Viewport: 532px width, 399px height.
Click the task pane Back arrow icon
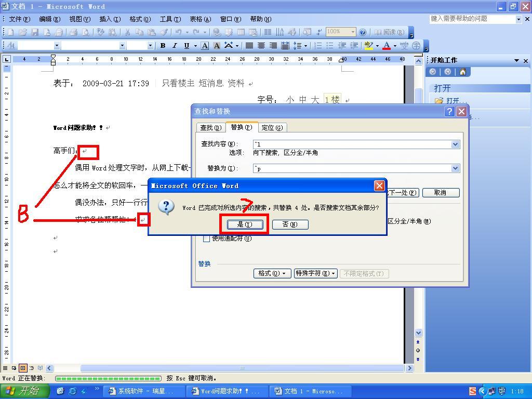coord(433,72)
